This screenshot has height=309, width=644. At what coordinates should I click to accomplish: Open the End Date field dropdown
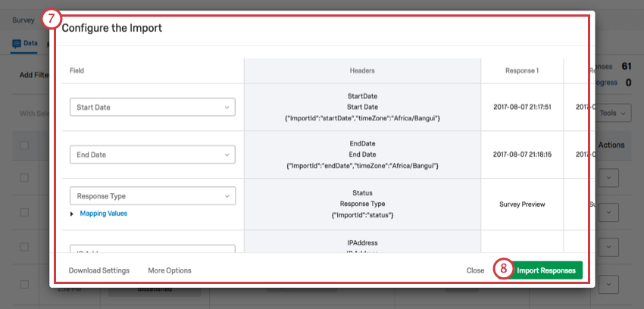click(x=152, y=154)
